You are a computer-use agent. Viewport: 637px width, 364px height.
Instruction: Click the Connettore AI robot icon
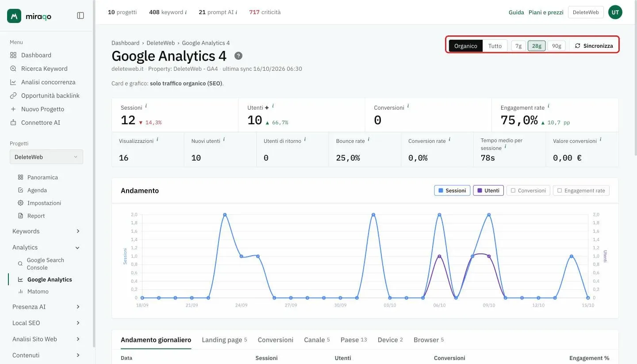[13, 123]
